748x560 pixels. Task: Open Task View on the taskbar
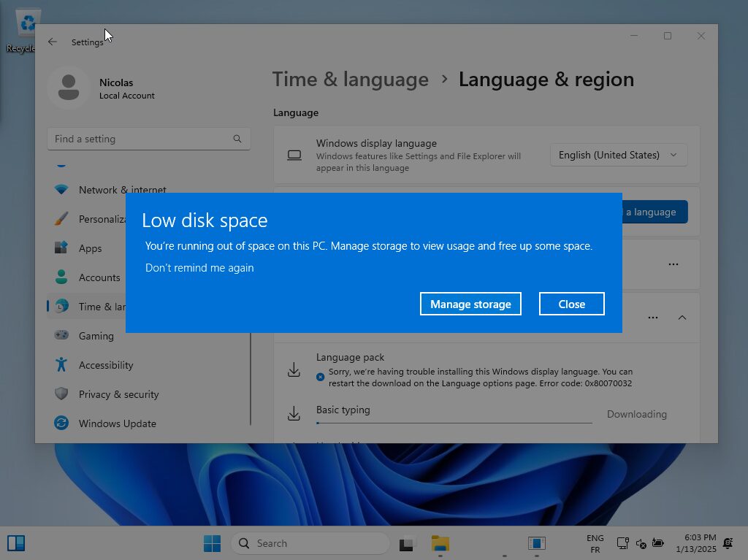[x=406, y=543]
